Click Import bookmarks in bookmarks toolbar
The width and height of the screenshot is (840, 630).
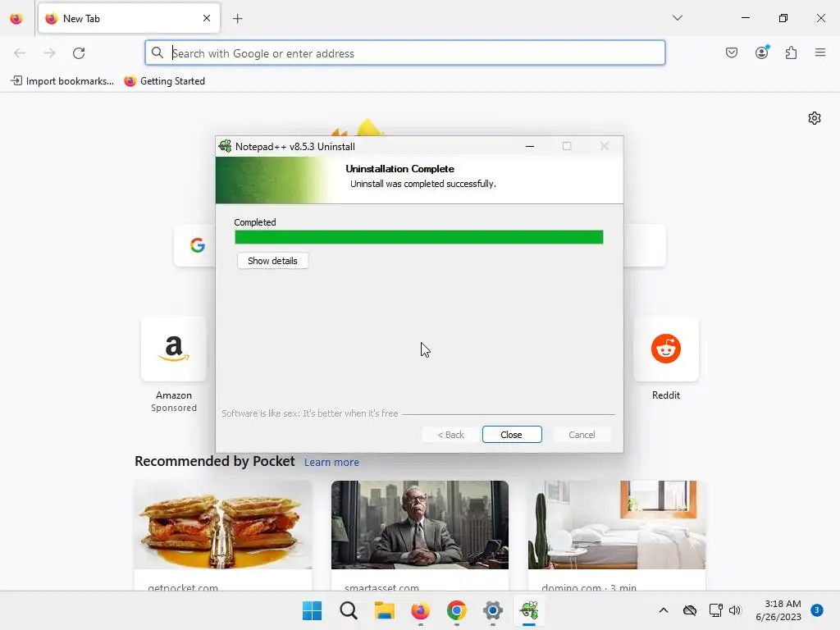62,81
